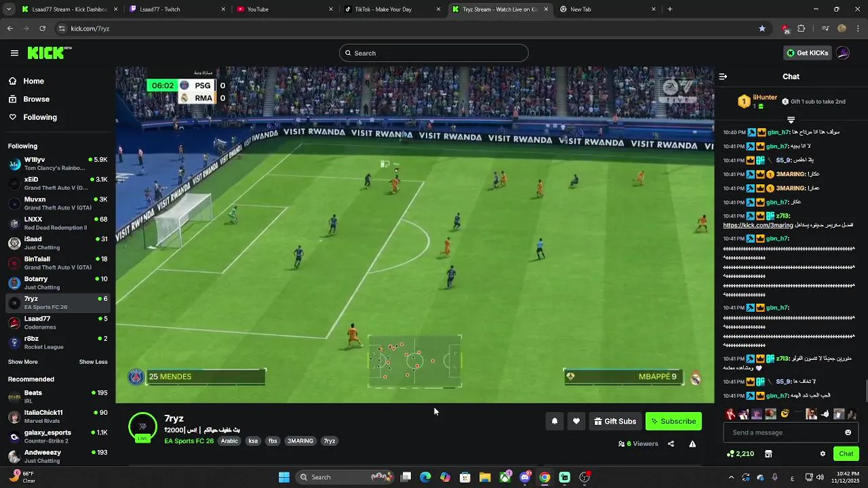868x488 pixels.
Task: Open Beats recommended channel
Action: (x=58, y=396)
